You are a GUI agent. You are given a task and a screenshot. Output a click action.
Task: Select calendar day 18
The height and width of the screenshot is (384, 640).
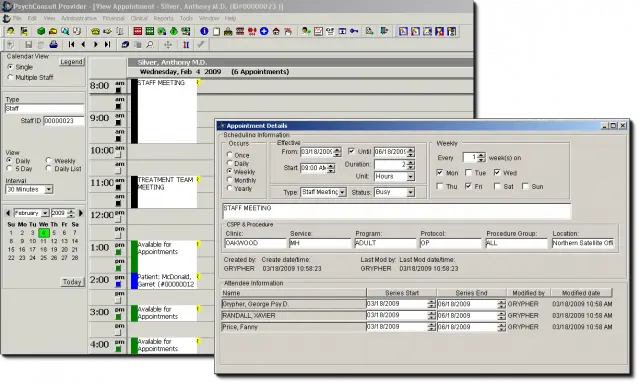point(43,249)
